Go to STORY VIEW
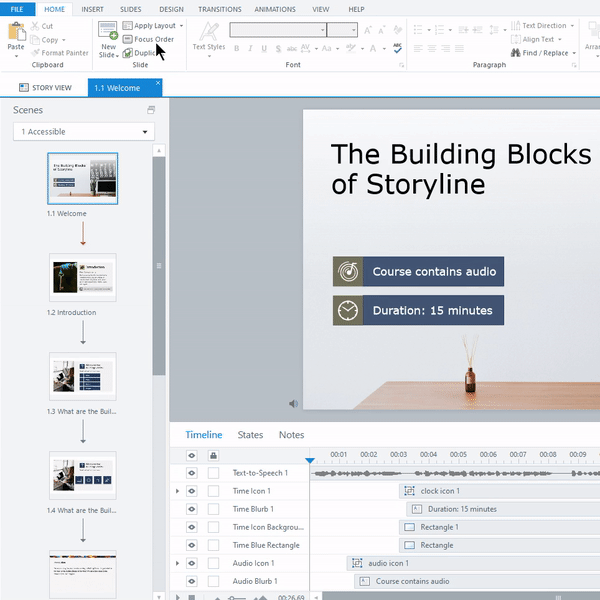Screen dimensions: 600x600 click(x=45, y=88)
